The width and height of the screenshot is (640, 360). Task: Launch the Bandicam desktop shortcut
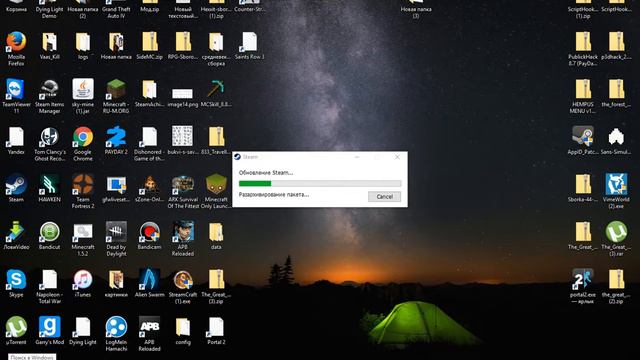149,232
